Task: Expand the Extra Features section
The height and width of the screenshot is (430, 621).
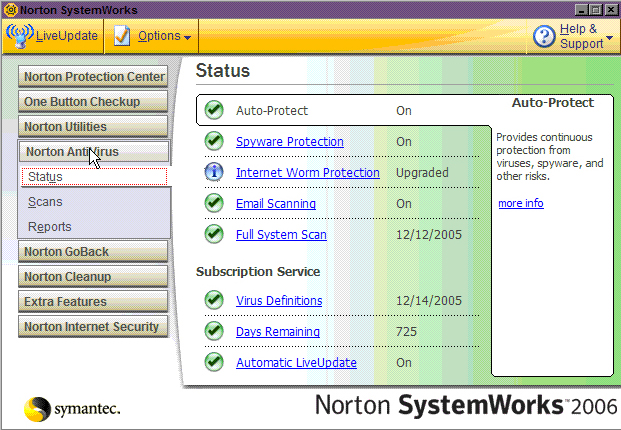Action: point(93,301)
